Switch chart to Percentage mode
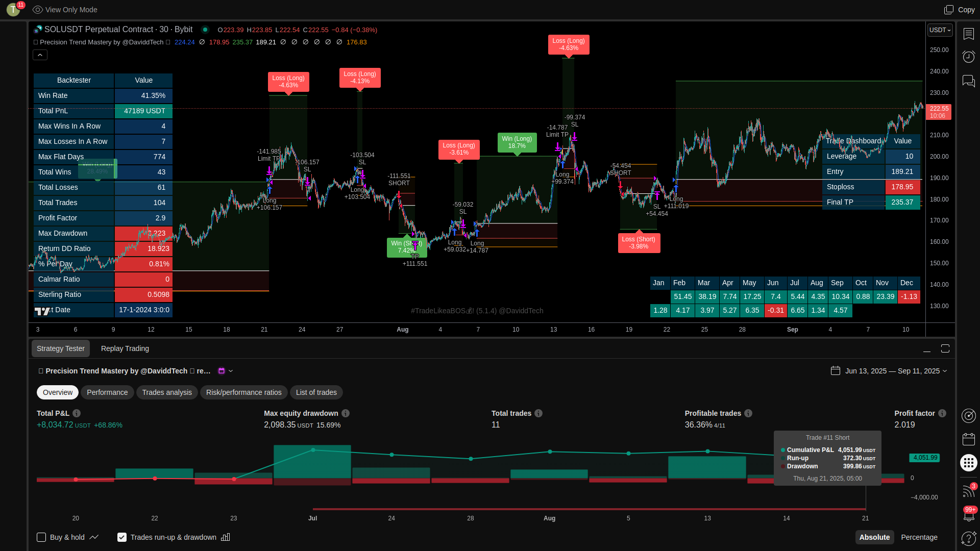The width and height of the screenshot is (980, 551). pos(919,537)
